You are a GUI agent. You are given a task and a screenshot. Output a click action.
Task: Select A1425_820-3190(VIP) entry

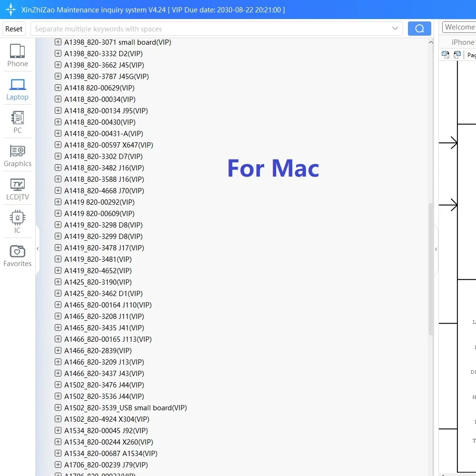coord(98,282)
